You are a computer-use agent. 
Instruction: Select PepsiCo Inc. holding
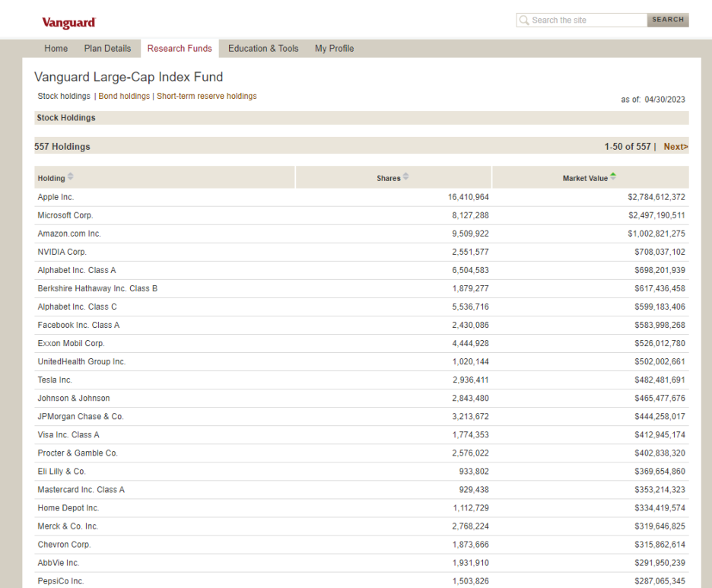pyautogui.click(x=61, y=581)
